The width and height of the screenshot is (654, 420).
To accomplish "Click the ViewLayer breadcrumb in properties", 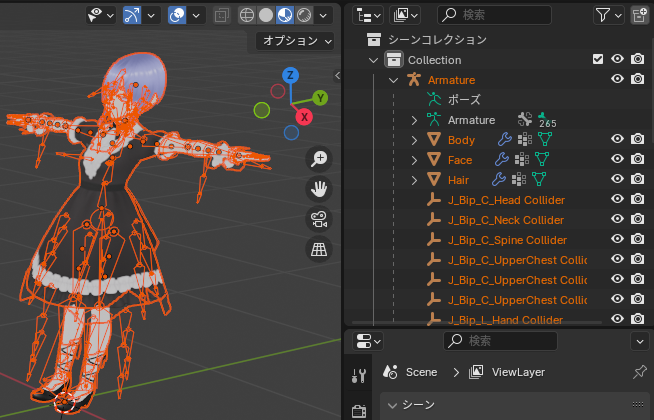I will (518, 372).
